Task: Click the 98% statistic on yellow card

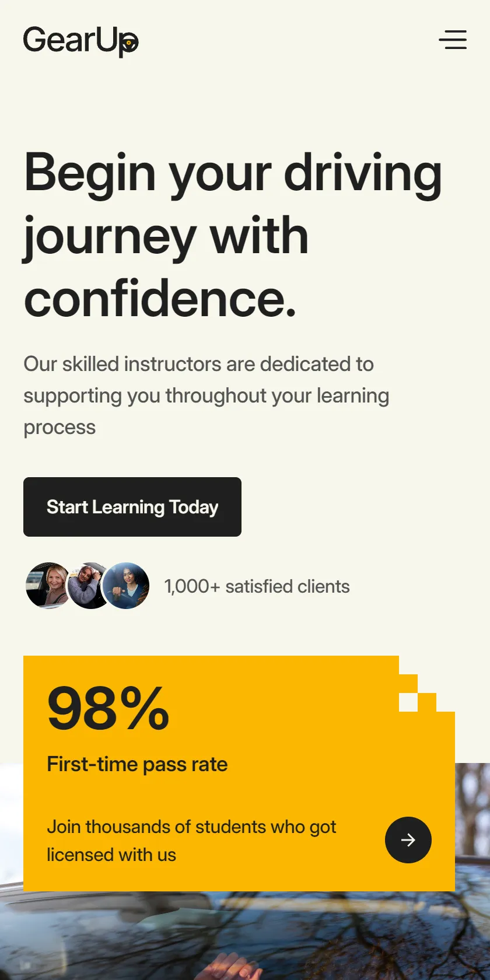Action: [108, 708]
